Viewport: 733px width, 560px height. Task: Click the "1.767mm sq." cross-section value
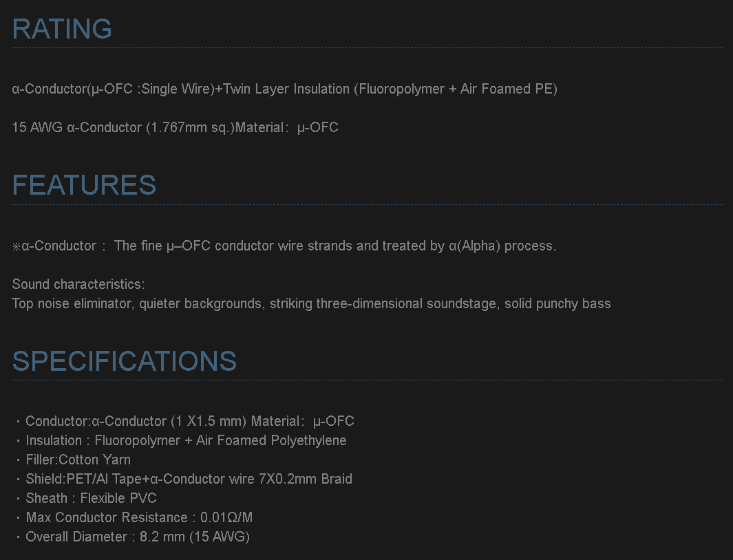tap(189, 127)
